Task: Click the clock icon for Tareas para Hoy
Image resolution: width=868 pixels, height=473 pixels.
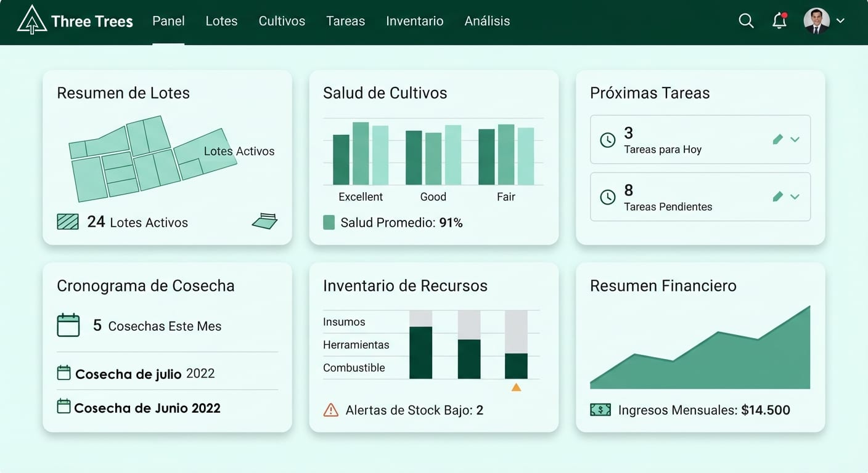Action: [x=608, y=140]
